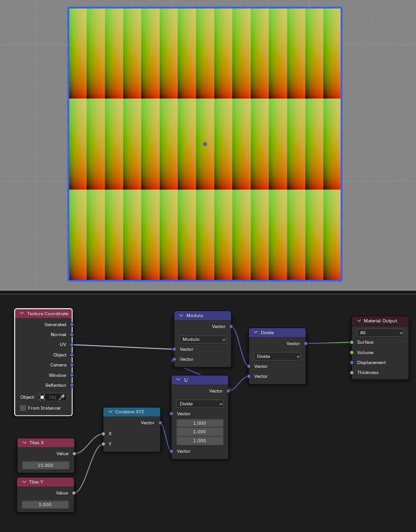Select the Combine XYZ node title
The width and height of the screenshot is (416, 532).
pyautogui.click(x=129, y=412)
